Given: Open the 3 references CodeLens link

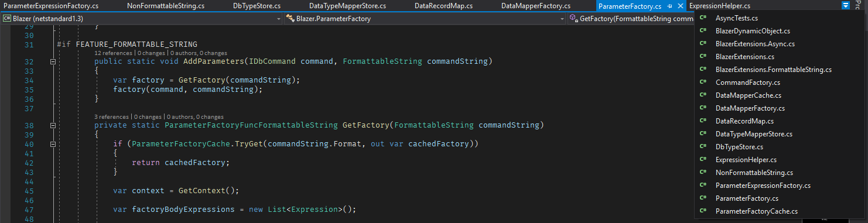Looking at the screenshot, I should [x=112, y=117].
